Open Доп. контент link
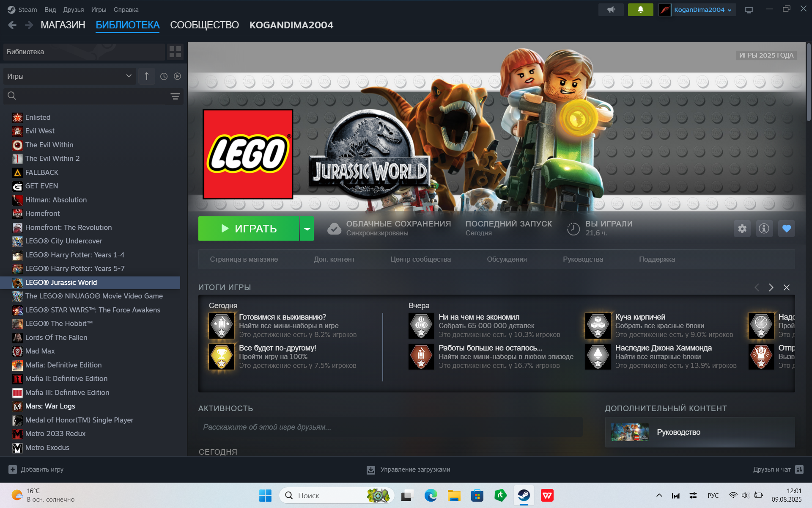This screenshot has width=812, height=508. [334, 260]
